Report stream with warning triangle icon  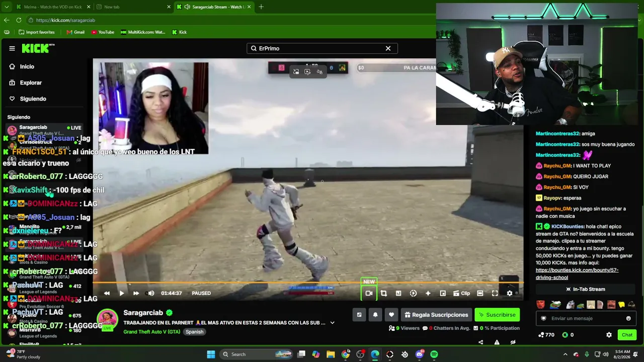497,342
